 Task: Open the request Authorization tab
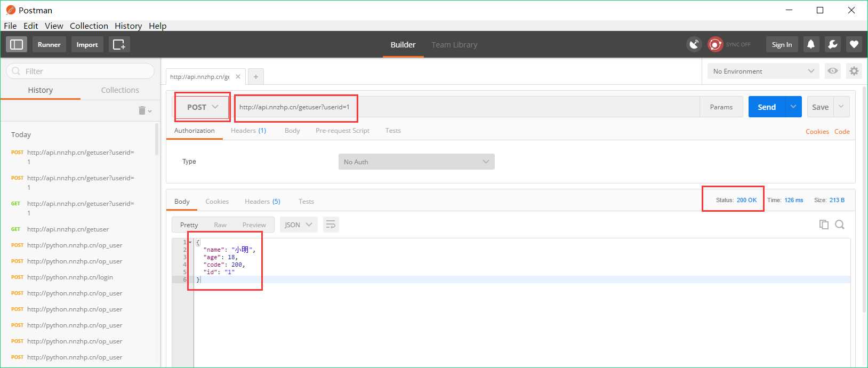(195, 131)
